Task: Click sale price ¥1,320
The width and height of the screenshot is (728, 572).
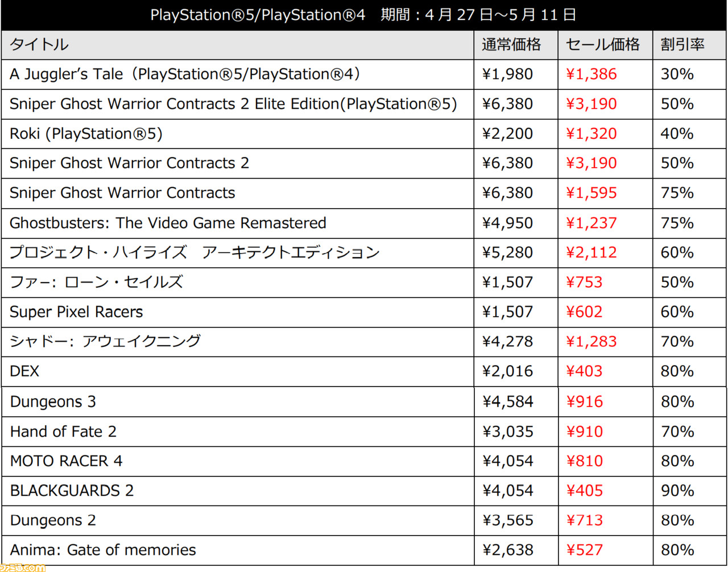Action: click(x=591, y=134)
